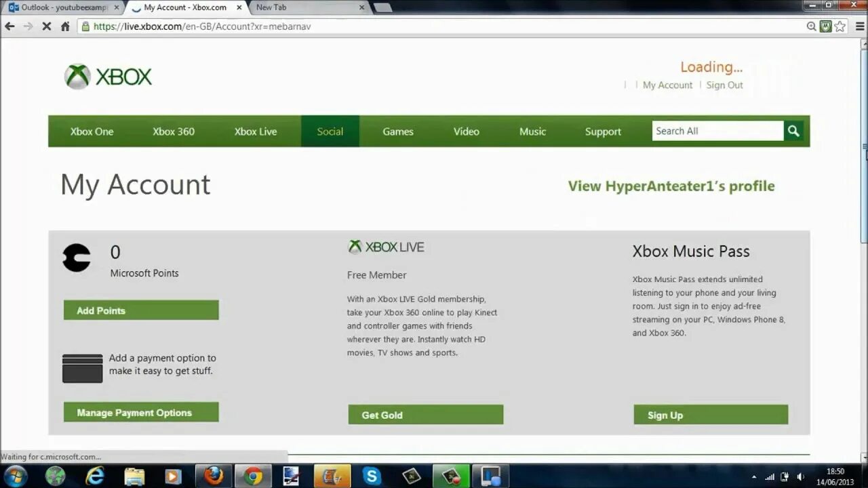Open Windows Explorer folder in the taskbar
This screenshot has height=488, width=868.
(134, 476)
